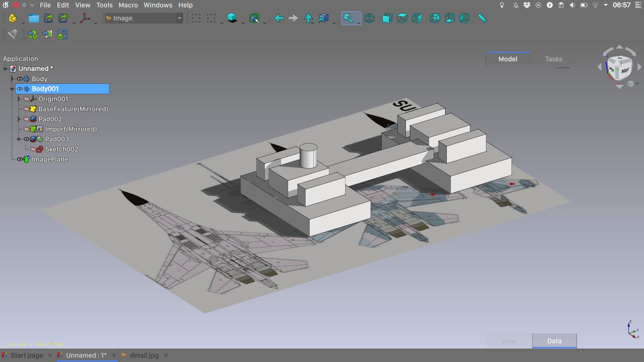The height and width of the screenshot is (362, 644).
Task: Toggle visibility of Body with its eye icon
Action: [x=19, y=79]
